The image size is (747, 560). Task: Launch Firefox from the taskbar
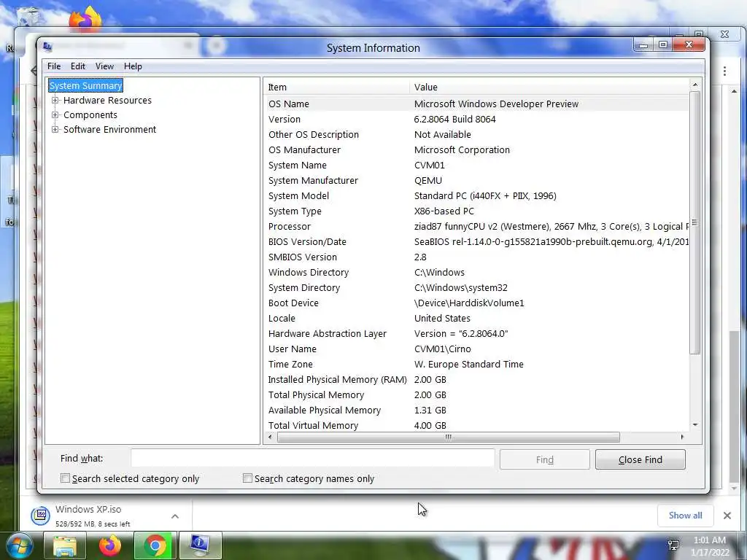pyautogui.click(x=109, y=545)
